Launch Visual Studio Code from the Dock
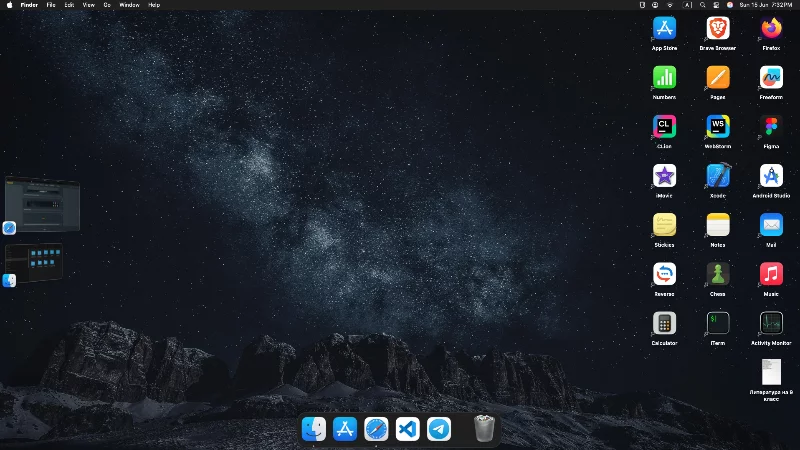This screenshot has width=800, height=450. point(407,429)
